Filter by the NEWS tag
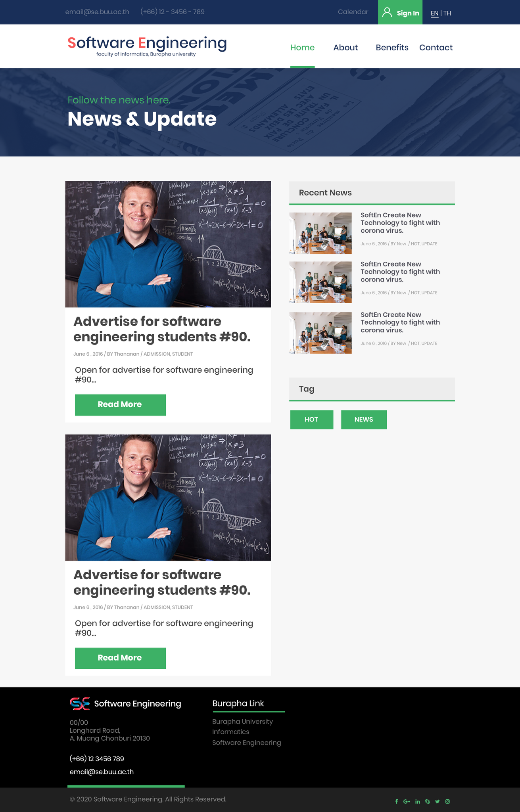Image resolution: width=520 pixels, height=812 pixels. pyautogui.click(x=364, y=419)
